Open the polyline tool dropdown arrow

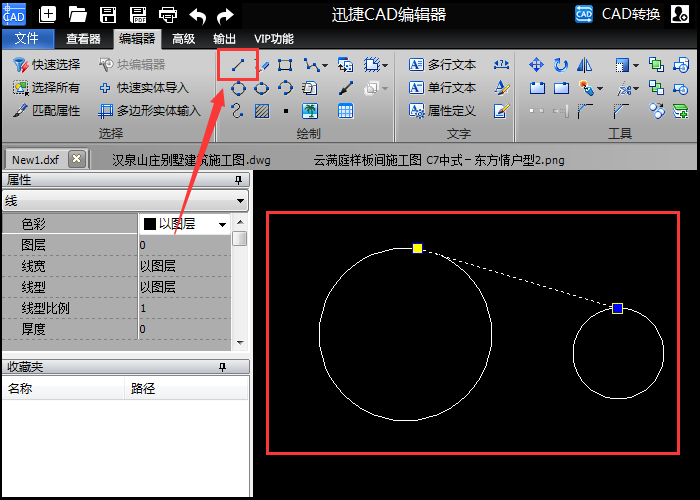tap(324, 66)
